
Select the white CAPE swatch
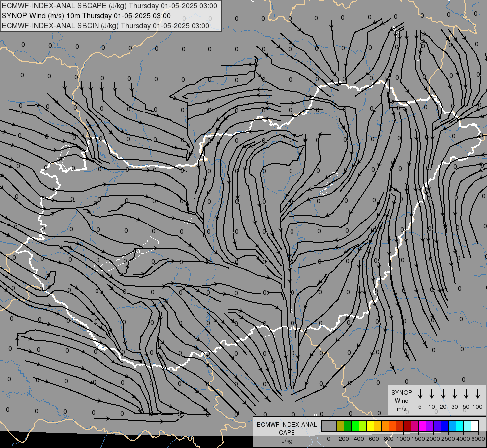point(474,426)
